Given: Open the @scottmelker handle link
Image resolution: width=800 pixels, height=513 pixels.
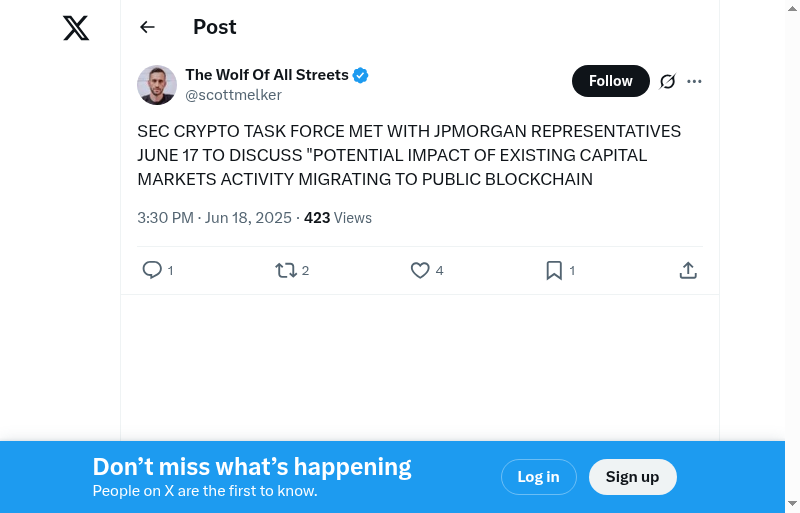Looking at the screenshot, I should (233, 95).
